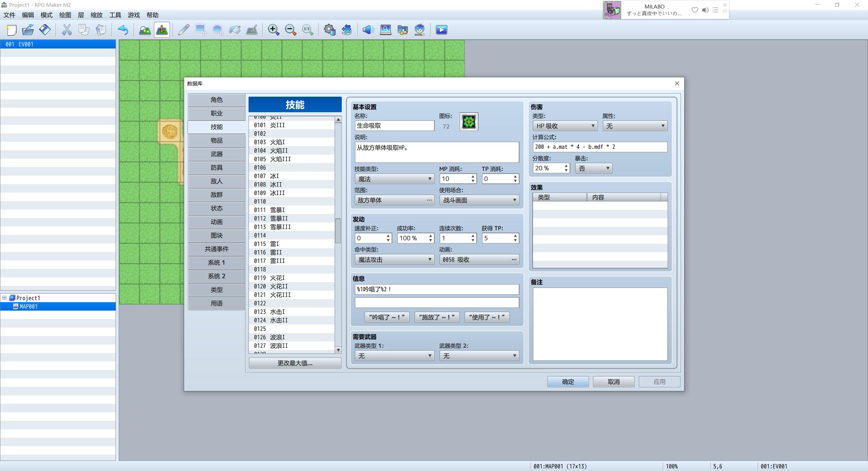Image resolution: width=868 pixels, height=471 pixels.
Task: Open the 暴击 dropdown
Action: pos(594,168)
